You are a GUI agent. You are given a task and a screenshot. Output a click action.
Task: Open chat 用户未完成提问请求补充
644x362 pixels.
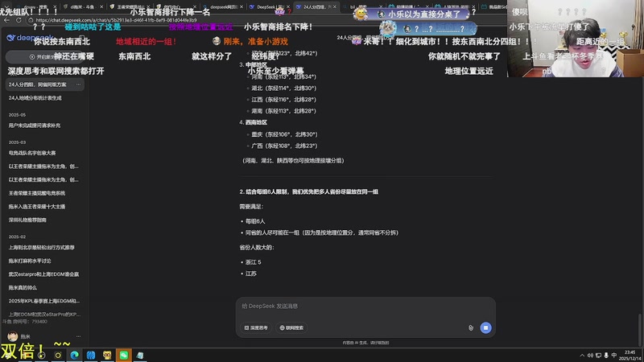click(35, 125)
